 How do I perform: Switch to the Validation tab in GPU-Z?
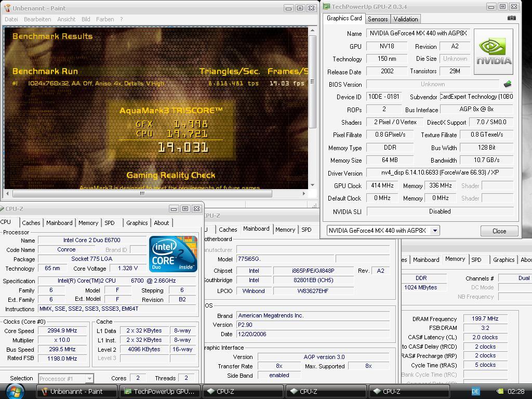point(405,19)
